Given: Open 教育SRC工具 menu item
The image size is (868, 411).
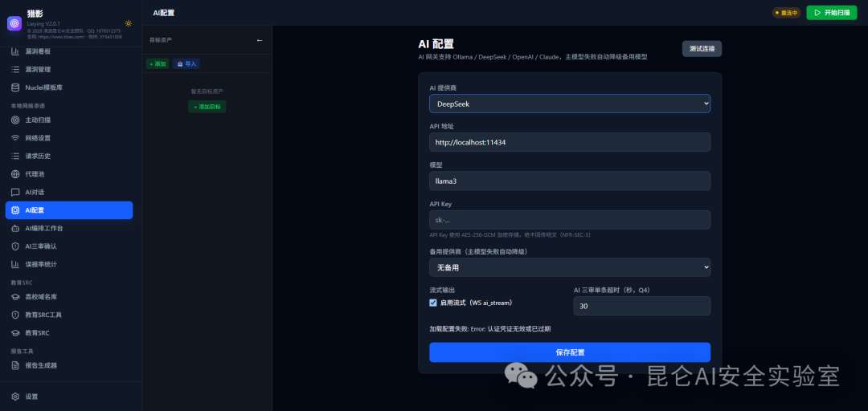Looking at the screenshot, I should (69, 315).
